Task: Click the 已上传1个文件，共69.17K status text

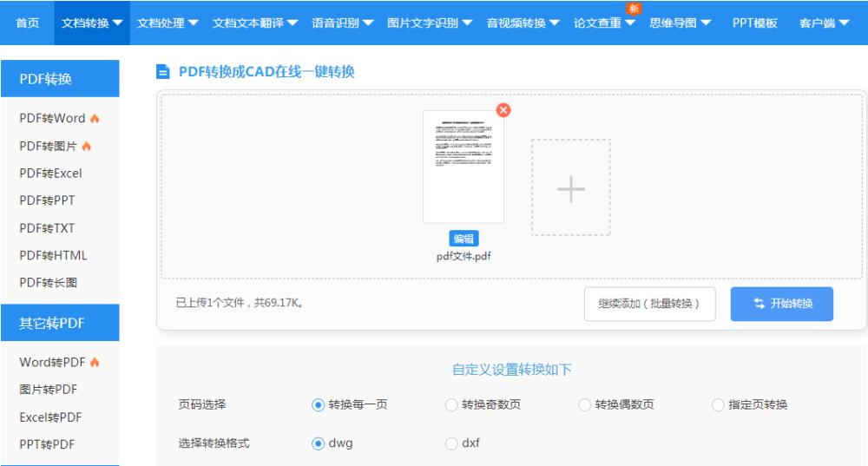Action: 240,303
